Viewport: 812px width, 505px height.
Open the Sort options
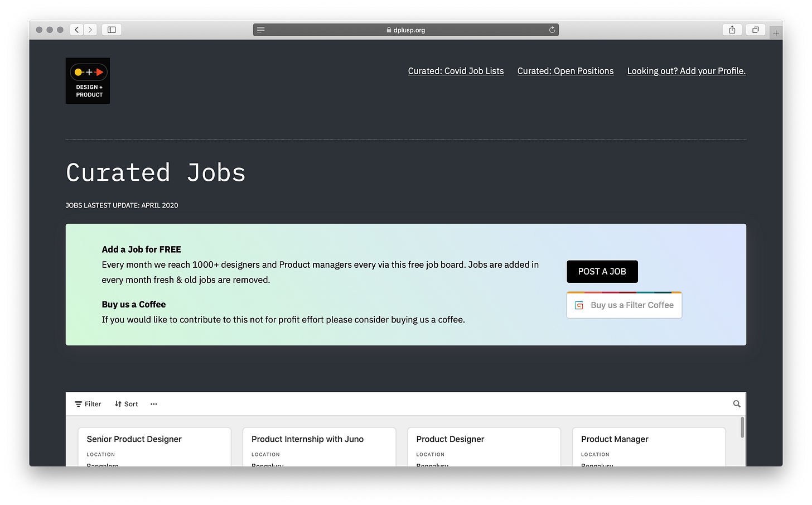(127, 404)
